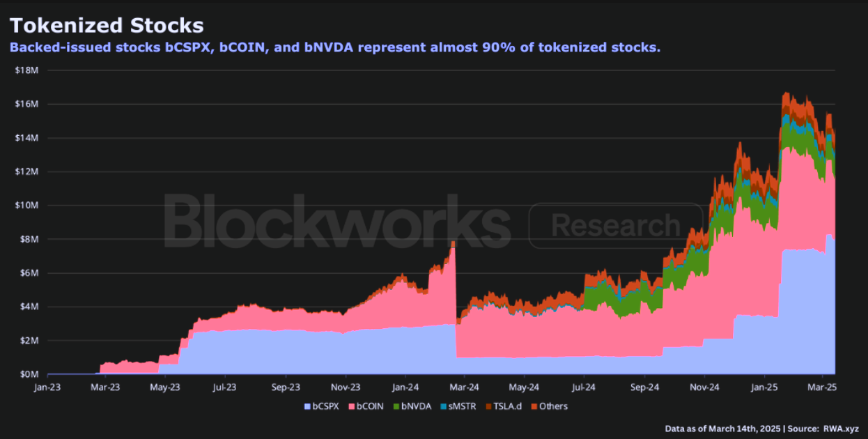Select the TSLA.d legend entry
Screen dimensions: 868x439
pos(503,406)
